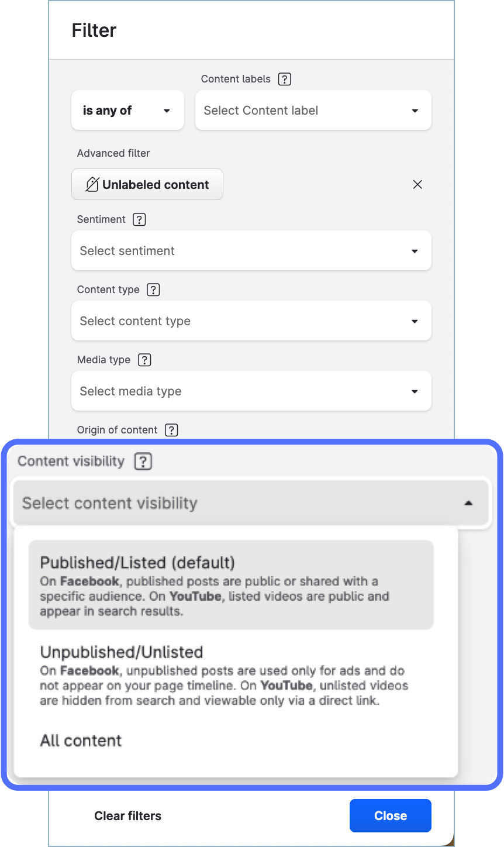The image size is (504, 847).
Task: Click the Media type help icon
Action: (x=144, y=360)
